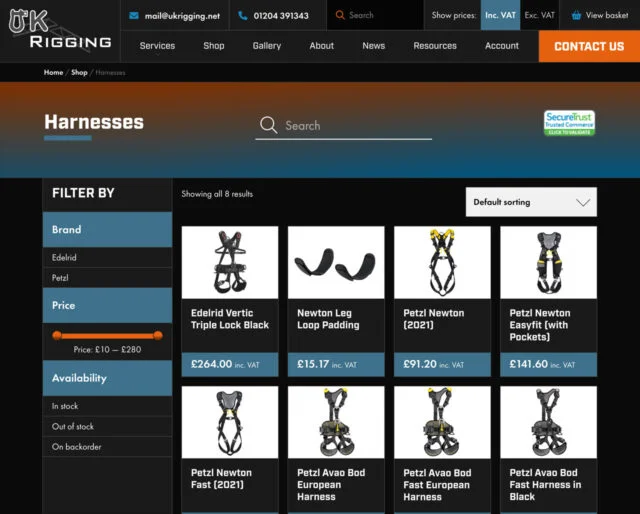Open the Petzl Newton (2021) product image
The height and width of the screenshot is (514, 640).
pyautogui.click(x=442, y=262)
